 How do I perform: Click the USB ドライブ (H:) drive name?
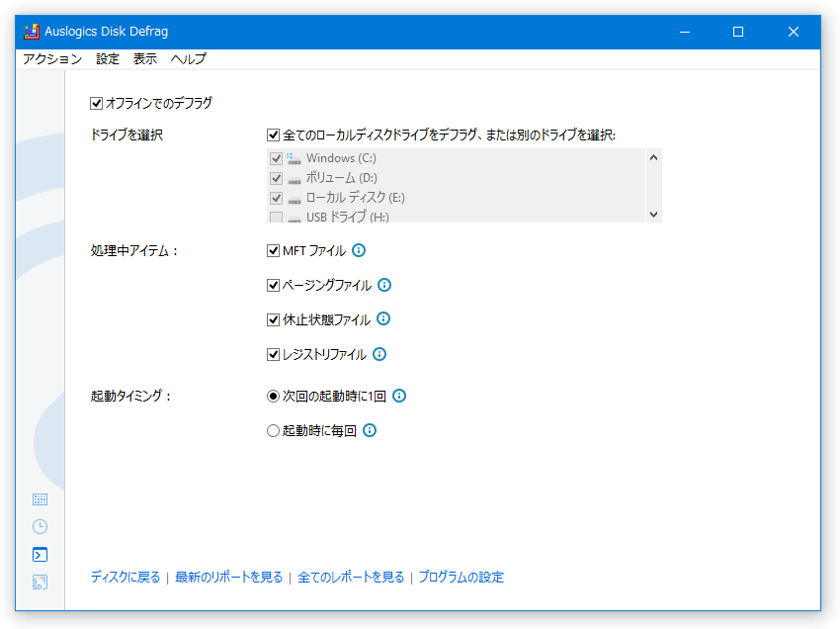[x=348, y=217]
